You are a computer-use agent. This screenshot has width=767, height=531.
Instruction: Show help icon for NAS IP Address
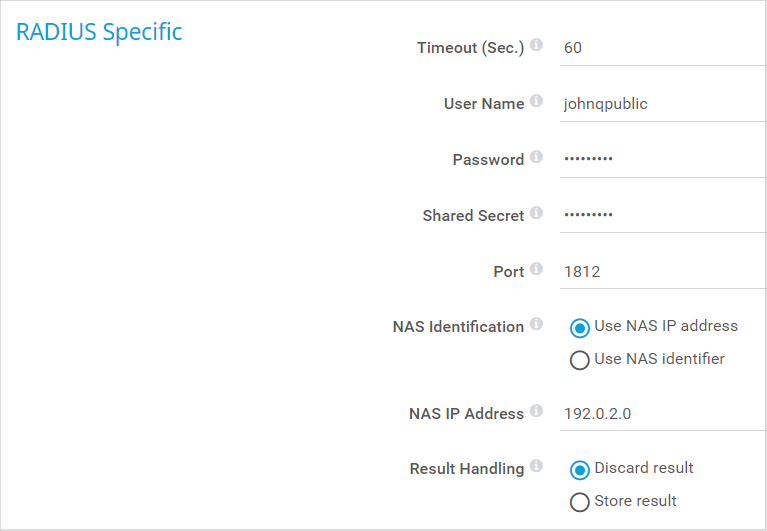pyautogui.click(x=536, y=411)
